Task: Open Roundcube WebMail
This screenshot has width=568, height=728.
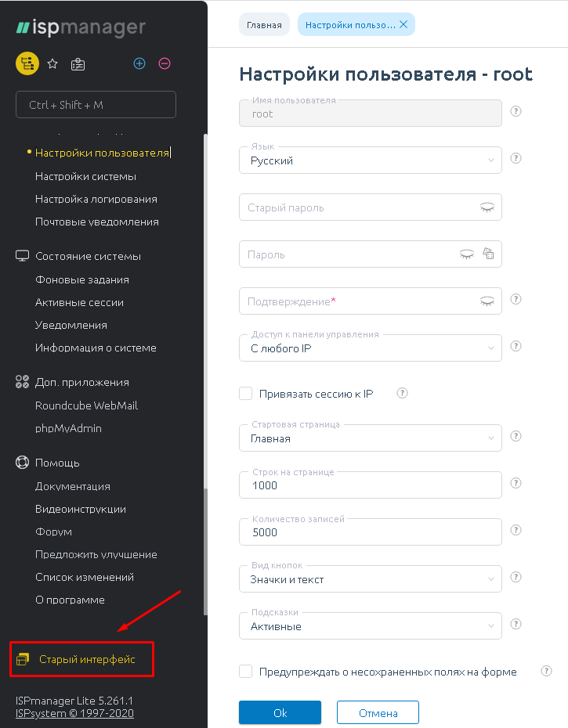Action: tap(86, 405)
